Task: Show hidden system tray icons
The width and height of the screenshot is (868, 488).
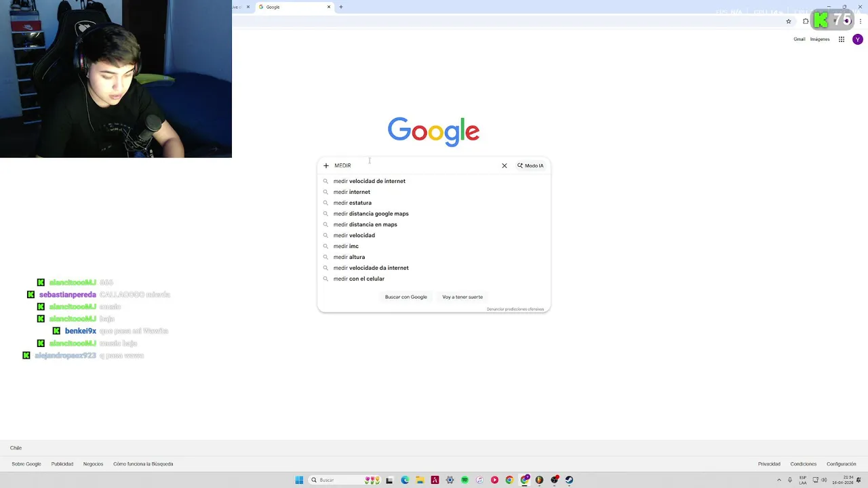Action: tap(779, 480)
